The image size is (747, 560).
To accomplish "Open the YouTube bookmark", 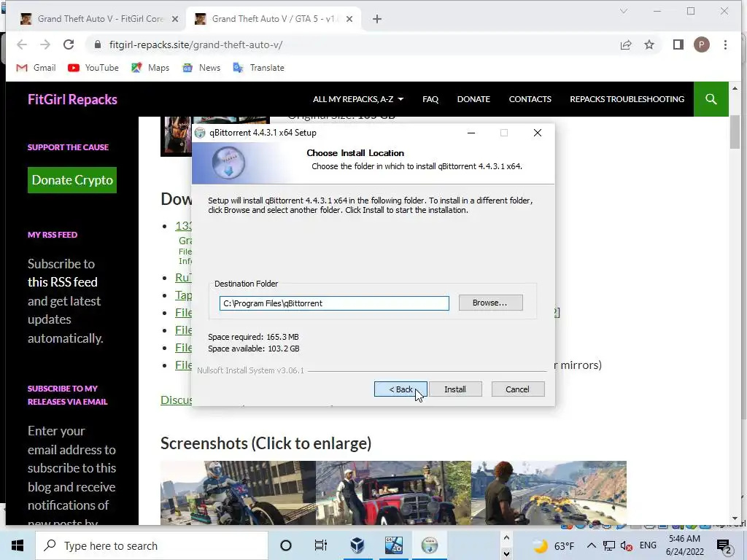I will pos(93,68).
